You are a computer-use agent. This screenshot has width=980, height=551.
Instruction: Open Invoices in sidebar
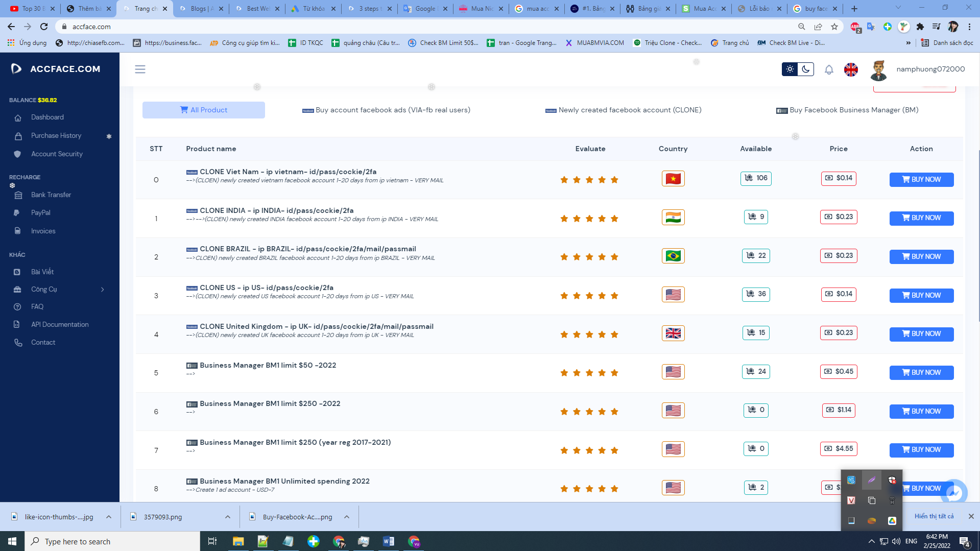click(x=43, y=231)
